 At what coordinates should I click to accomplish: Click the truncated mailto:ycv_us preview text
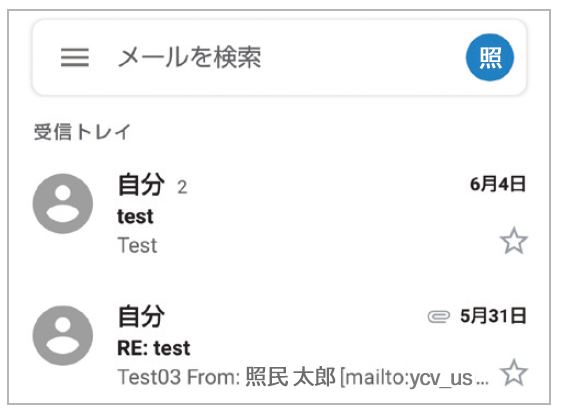click(415, 378)
